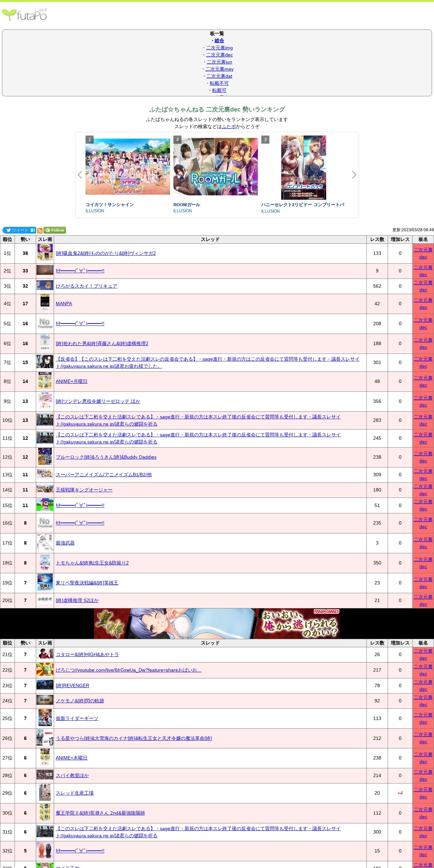Open thread 最強武器
The width and height of the screenshot is (434, 868).
point(65,543)
